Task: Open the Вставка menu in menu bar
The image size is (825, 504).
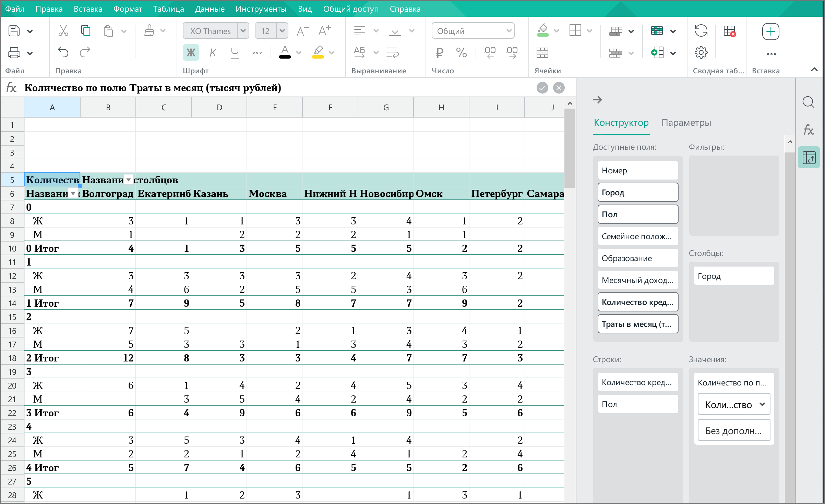Action: point(87,8)
